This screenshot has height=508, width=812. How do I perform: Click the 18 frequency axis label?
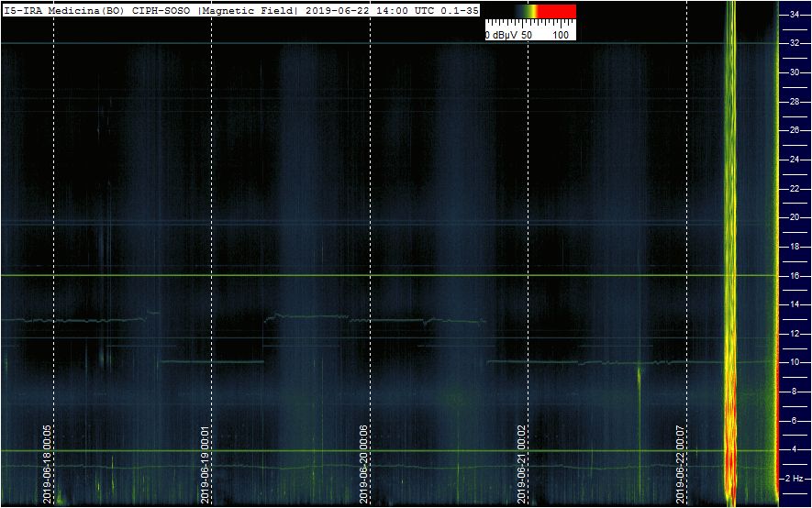pyautogui.click(x=795, y=247)
